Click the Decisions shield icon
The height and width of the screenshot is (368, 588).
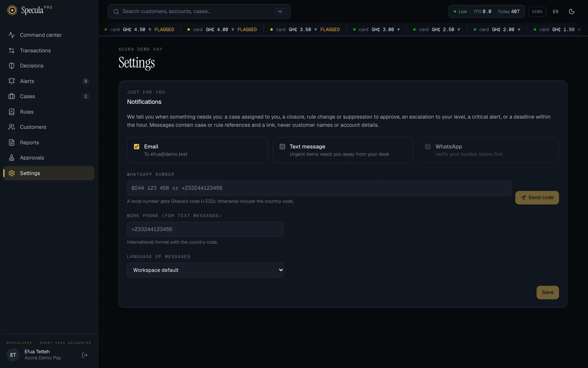(x=12, y=66)
